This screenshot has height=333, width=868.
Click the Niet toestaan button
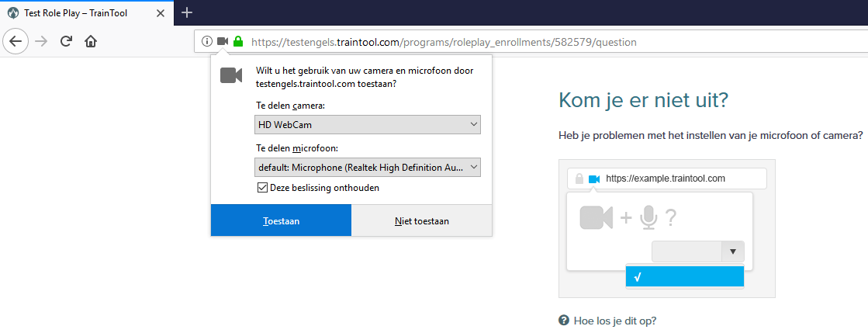click(422, 220)
